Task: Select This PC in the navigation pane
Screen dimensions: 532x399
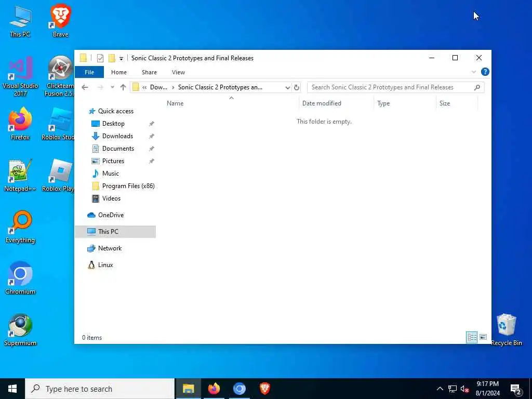Action: pos(115,231)
